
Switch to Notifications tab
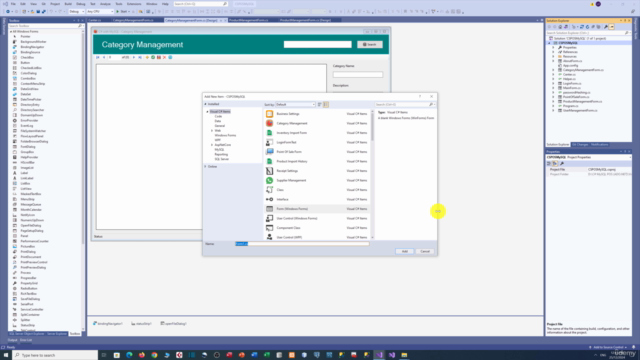pyautogui.click(x=600, y=144)
